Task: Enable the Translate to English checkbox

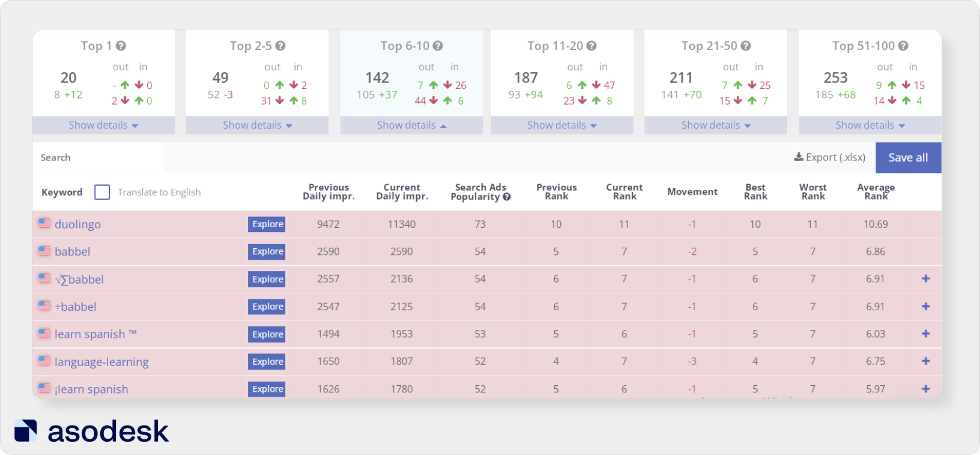Action: click(102, 192)
